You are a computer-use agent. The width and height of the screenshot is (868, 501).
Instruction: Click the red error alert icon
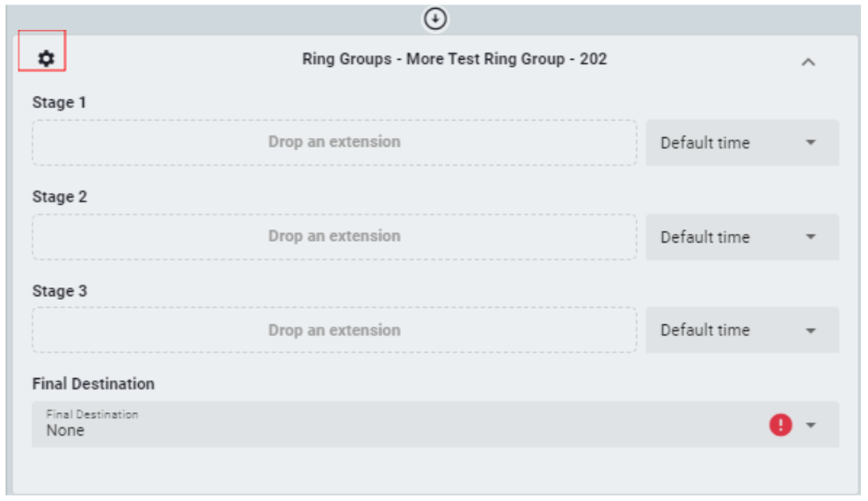tap(781, 425)
